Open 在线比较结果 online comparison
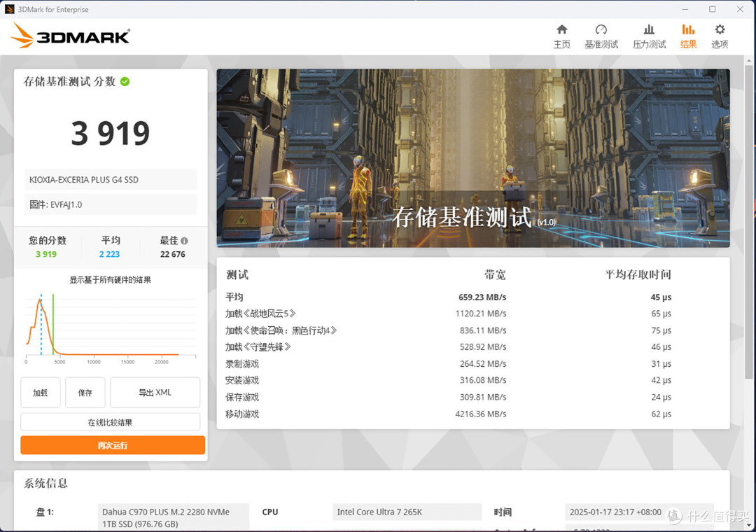 tap(111, 422)
